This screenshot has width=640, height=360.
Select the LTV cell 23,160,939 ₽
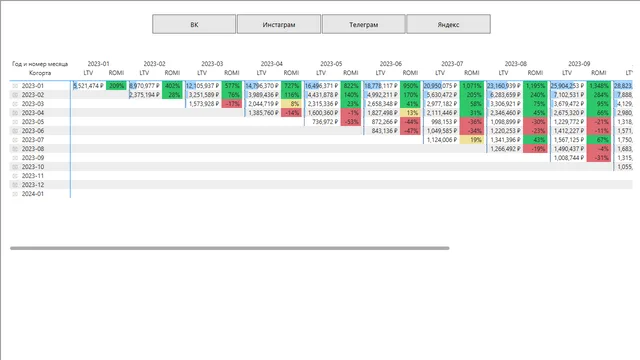pyautogui.click(x=504, y=86)
